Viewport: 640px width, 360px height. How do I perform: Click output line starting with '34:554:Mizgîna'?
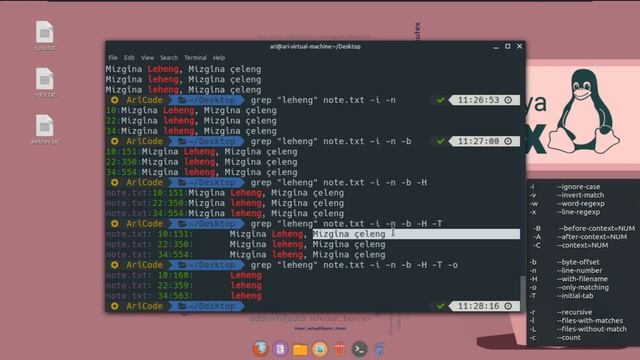point(202,172)
